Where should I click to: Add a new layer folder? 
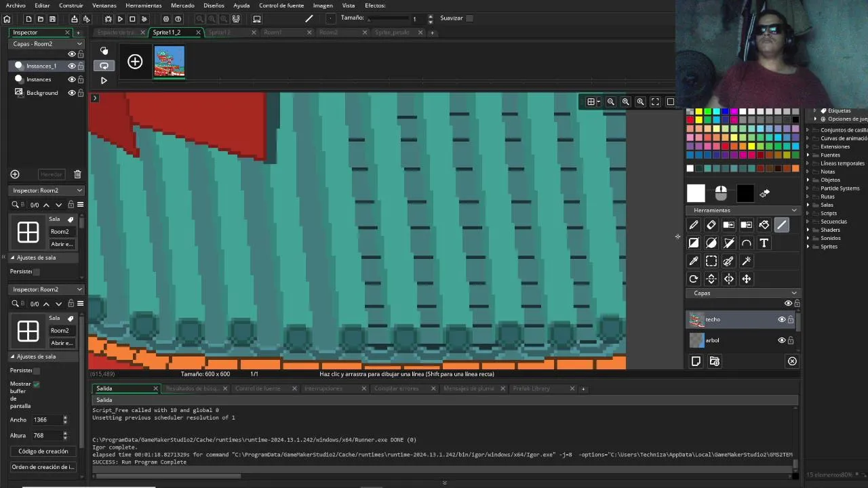click(x=714, y=361)
